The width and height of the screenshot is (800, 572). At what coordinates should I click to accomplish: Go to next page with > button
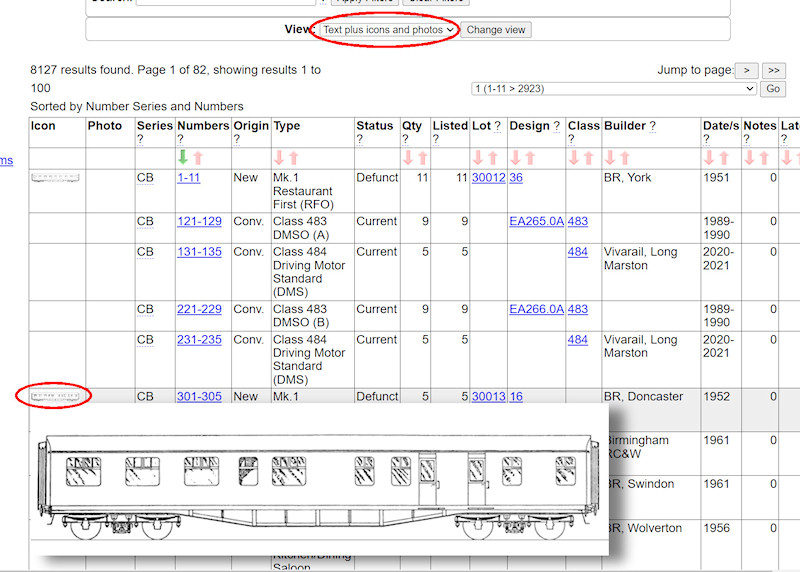pos(746,70)
